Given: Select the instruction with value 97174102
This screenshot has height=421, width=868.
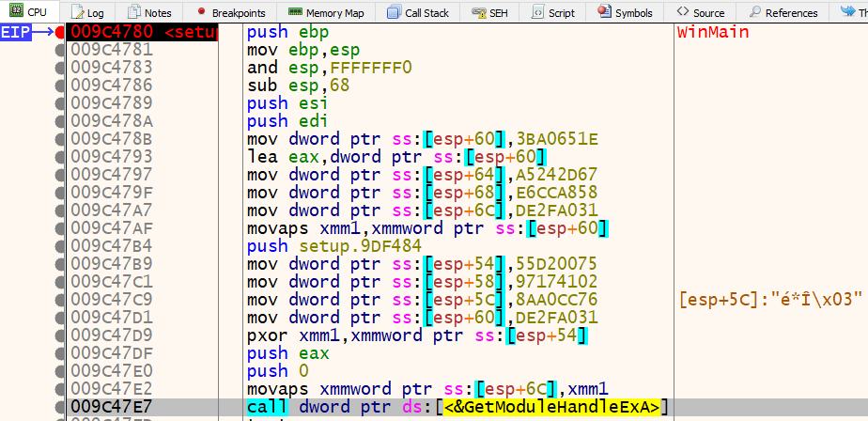Looking at the screenshot, I should [x=423, y=281].
